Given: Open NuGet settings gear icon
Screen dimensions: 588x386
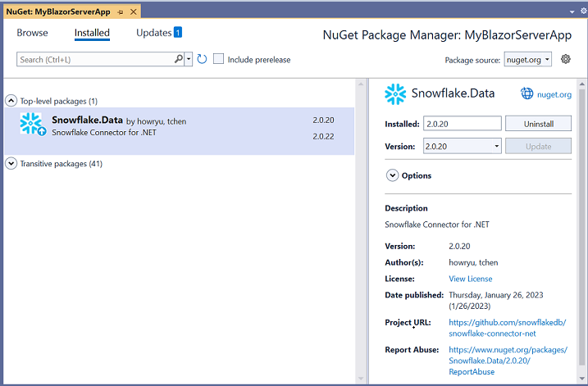Looking at the screenshot, I should (566, 59).
